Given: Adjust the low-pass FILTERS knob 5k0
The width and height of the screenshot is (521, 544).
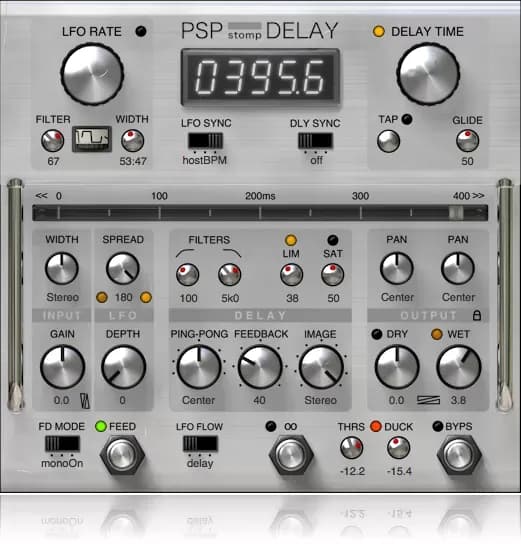Looking at the screenshot, I should [230, 275].
